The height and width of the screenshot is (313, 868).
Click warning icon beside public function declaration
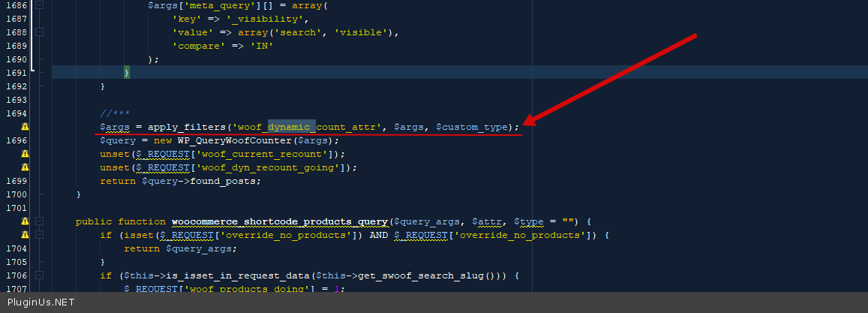click(25, 221)
